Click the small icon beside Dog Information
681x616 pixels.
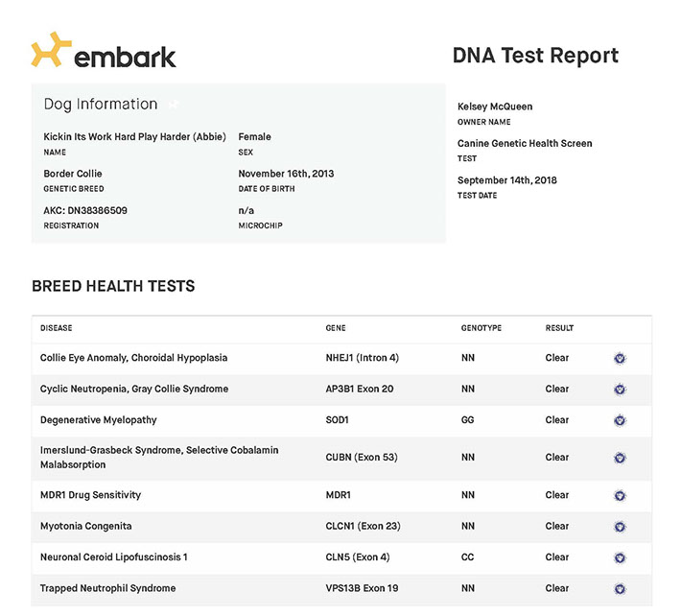pos(174,105)
